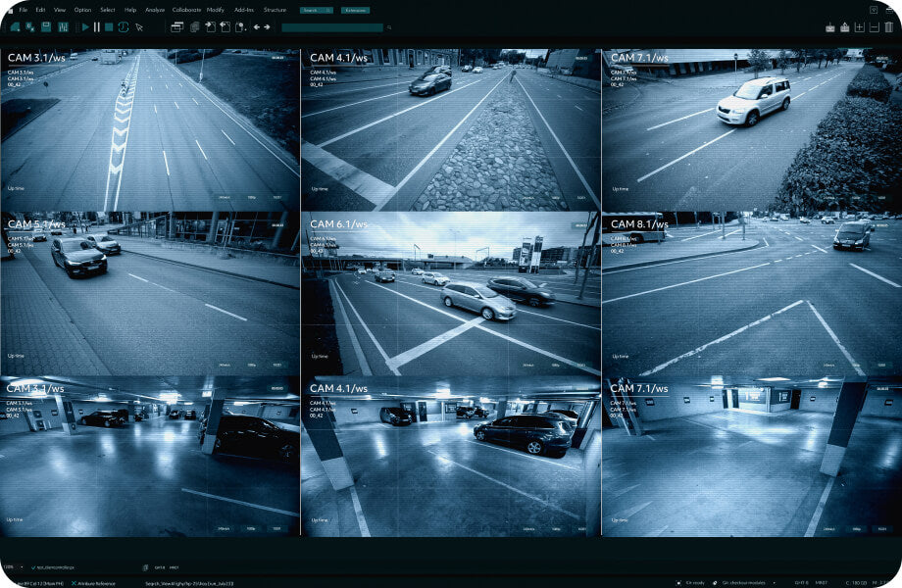
Task: Click the refresh/sync loop icon
Action: click(124, 27)
